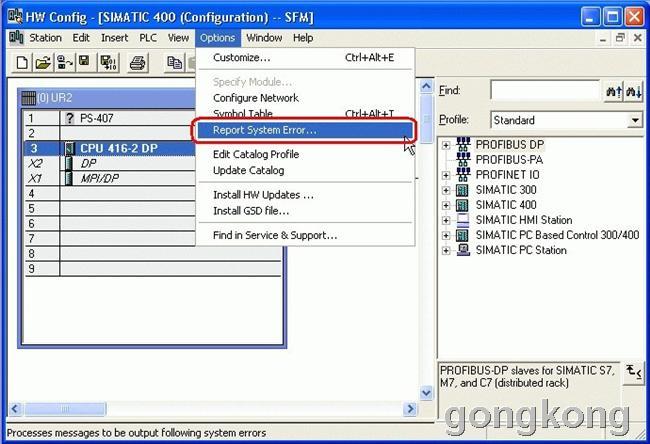Screen dimensions: 650x444
Task: Click the Copy toolbar icon
Action: 174,63
